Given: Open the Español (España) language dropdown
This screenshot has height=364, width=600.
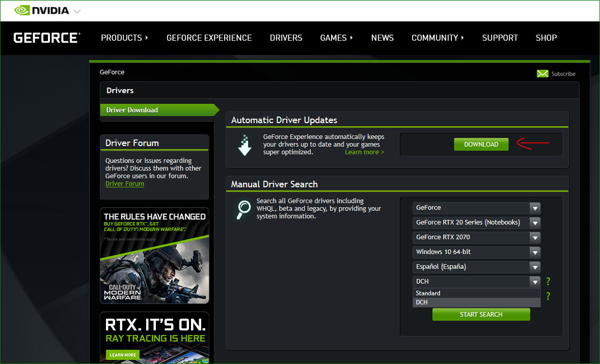Looking at the screenshot, I should point(476,267).
